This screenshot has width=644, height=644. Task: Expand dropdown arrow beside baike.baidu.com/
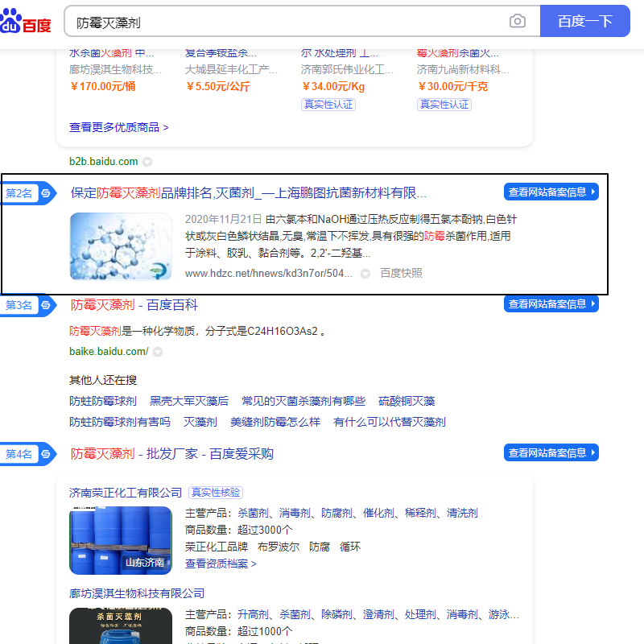(158, 352)
